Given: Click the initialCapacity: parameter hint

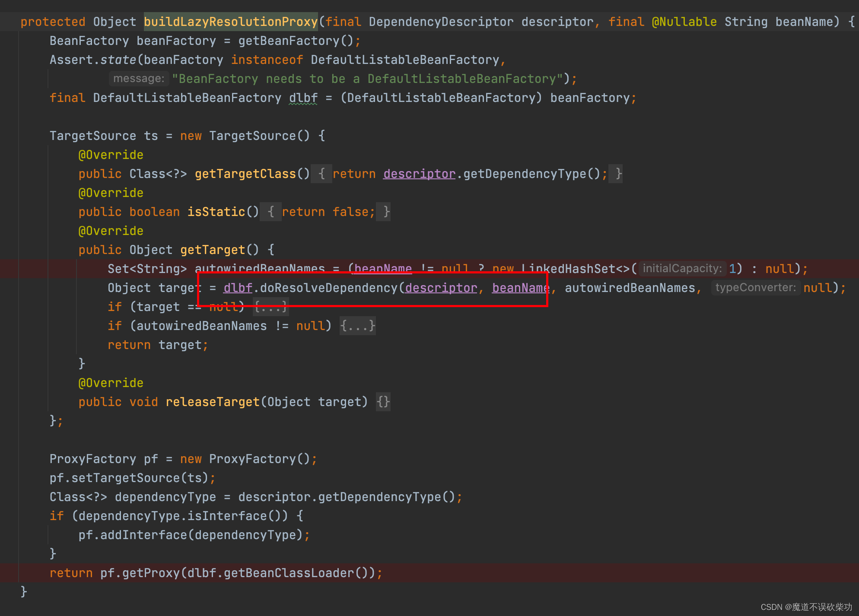Looking at the screenshot, I should (x=682, y=269).
